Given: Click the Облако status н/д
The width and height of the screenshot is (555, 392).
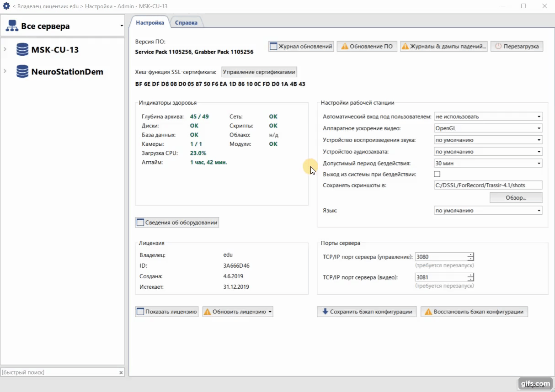Looking at the screenshot, I should click(x=273, y=135).
